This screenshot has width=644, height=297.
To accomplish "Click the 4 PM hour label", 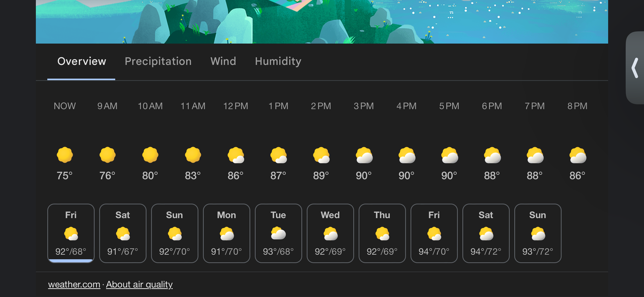I will (407, 106).
